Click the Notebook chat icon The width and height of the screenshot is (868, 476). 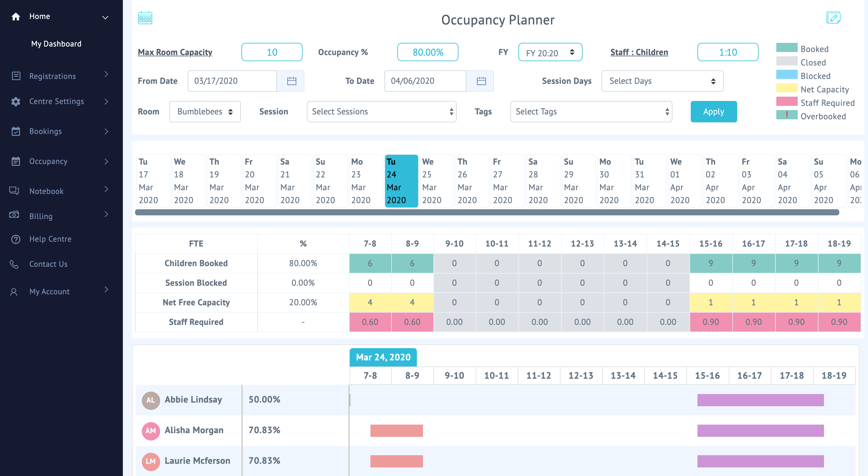click(14, 191)
